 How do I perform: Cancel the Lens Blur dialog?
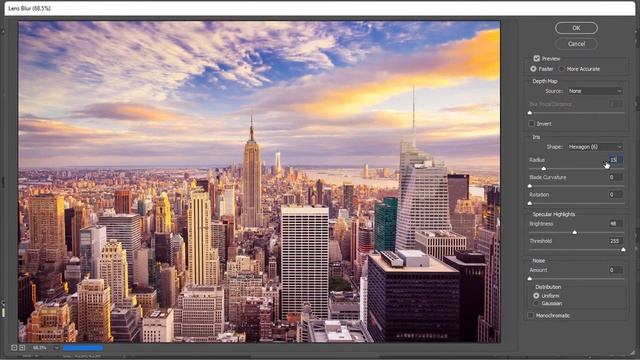(x=576, y=44)
